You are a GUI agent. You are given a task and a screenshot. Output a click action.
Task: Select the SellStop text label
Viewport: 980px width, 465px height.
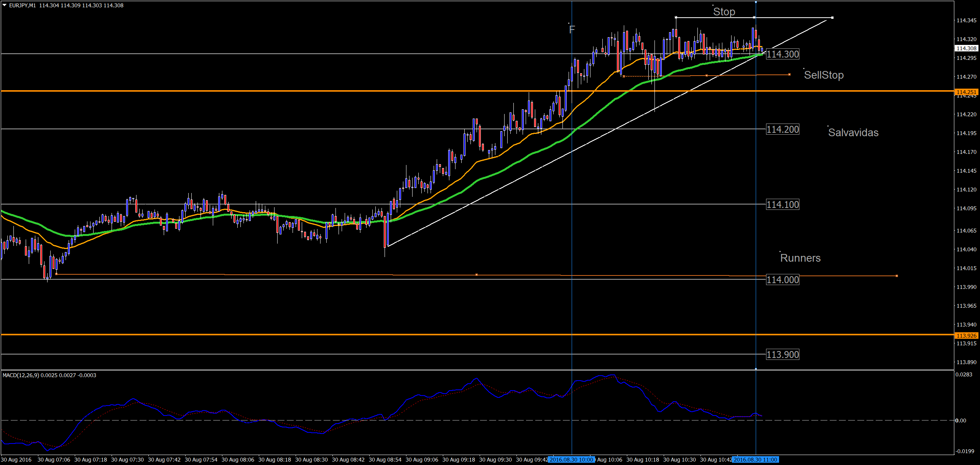824,75
